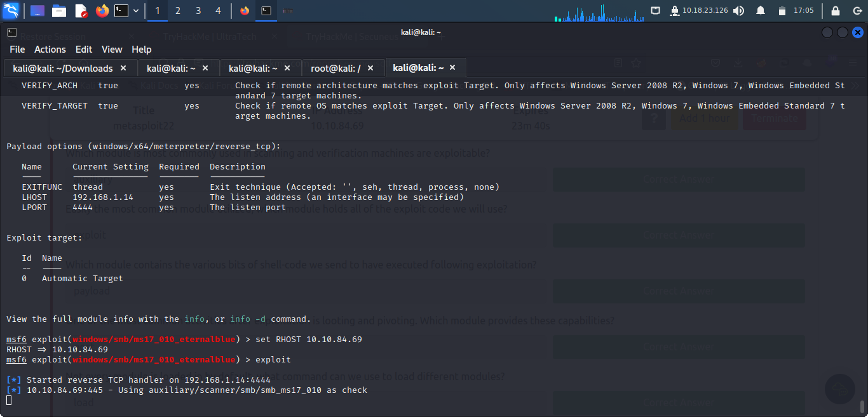Click the typed 'exploit' command after the prompt
Viewport: 868px width, 417px height.
[x=273, y=360]
